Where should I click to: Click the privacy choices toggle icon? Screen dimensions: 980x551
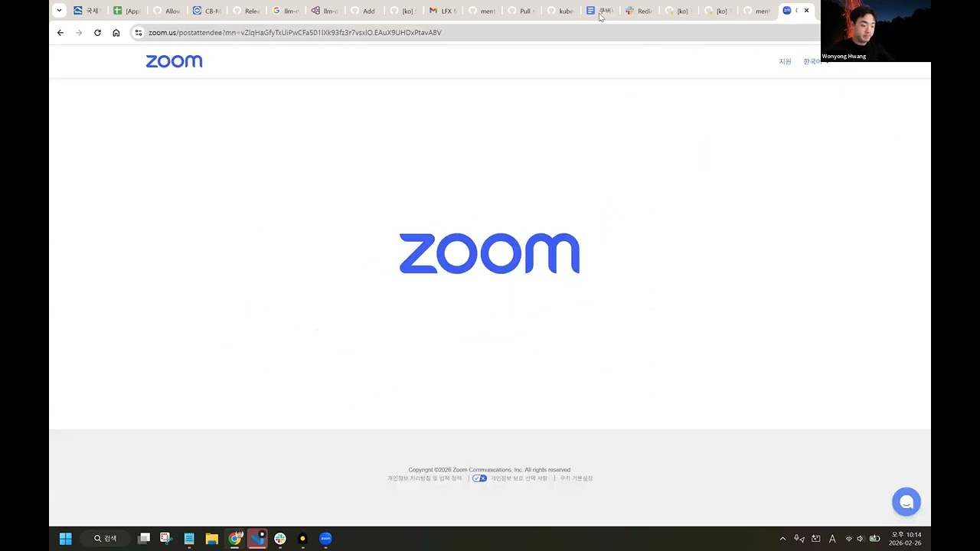coord(479,478)
